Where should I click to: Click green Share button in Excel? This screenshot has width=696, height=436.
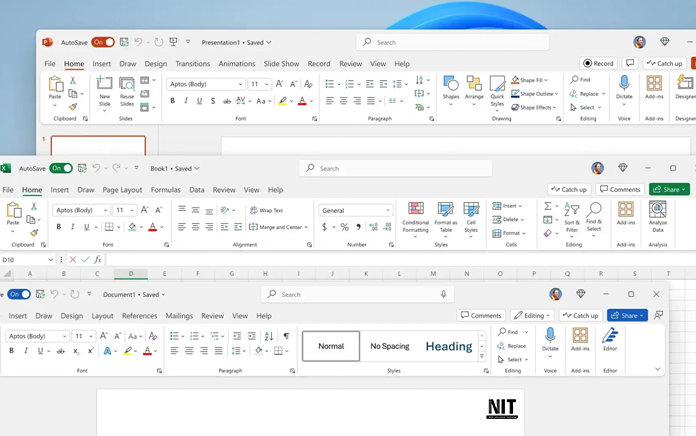669,189
